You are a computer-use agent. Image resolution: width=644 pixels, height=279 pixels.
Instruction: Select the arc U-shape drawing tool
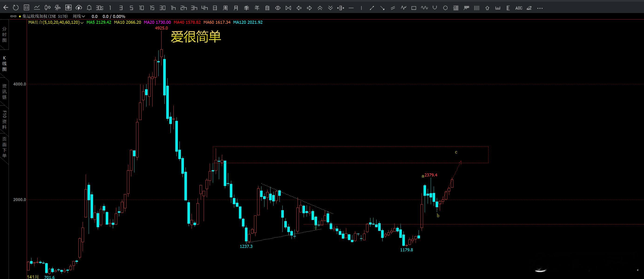435,8
